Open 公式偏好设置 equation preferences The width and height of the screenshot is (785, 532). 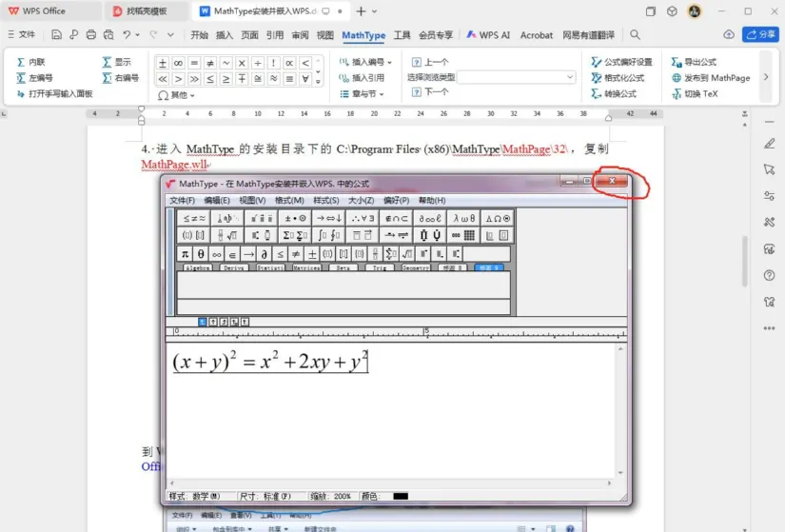(x=621, y=62)
